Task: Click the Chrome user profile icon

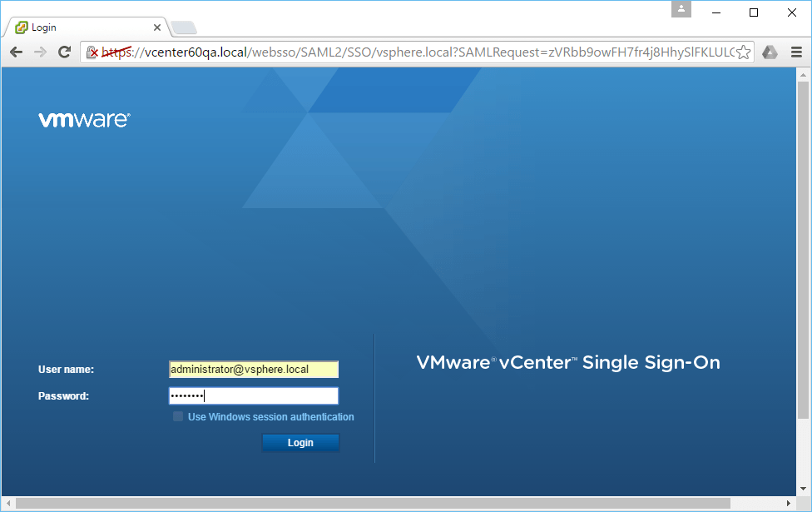Action: [x=681, y=9]
